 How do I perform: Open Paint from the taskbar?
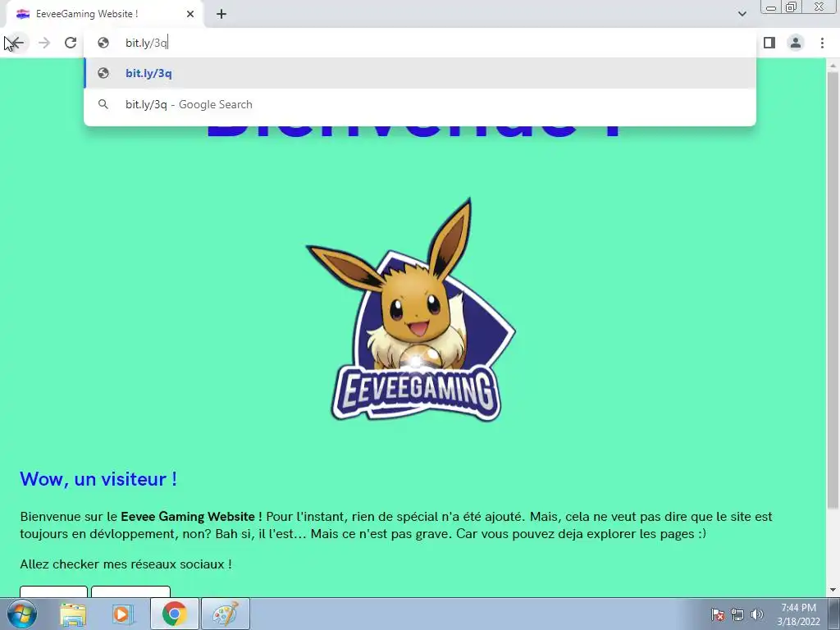[226, 614]
